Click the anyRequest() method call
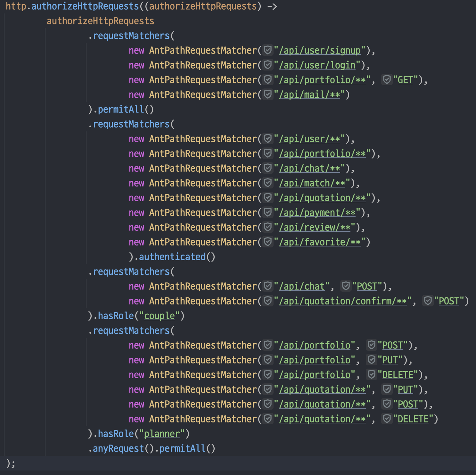Image resolution: width=476 pixels, height=475 pixels. (123, 448)
